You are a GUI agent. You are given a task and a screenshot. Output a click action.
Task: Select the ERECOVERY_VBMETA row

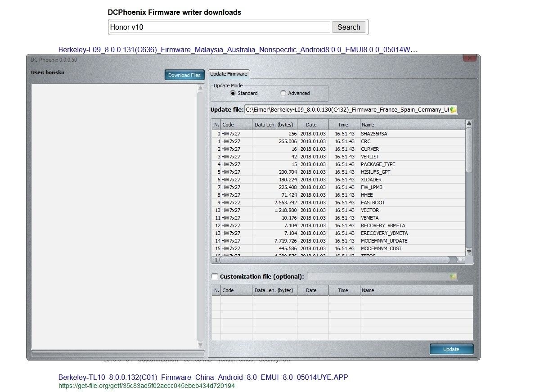[x=338, y=233]
